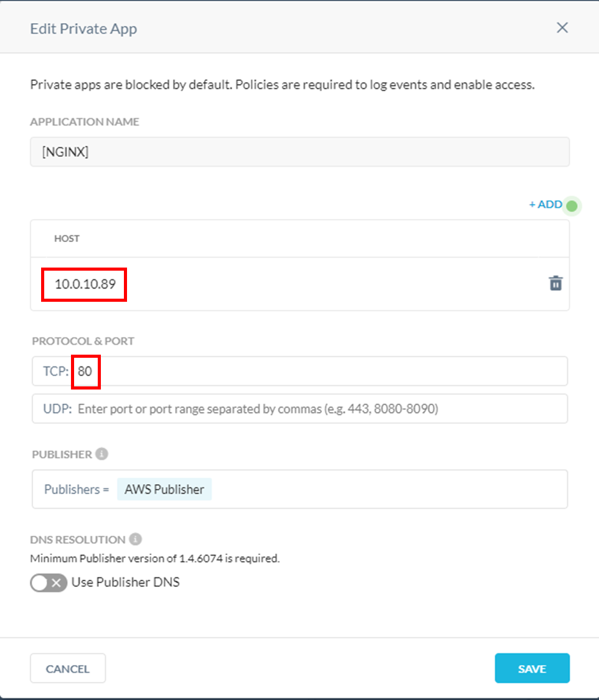
Task: Select the PROTOCOL & PORT section label
Action: [83, 341]
